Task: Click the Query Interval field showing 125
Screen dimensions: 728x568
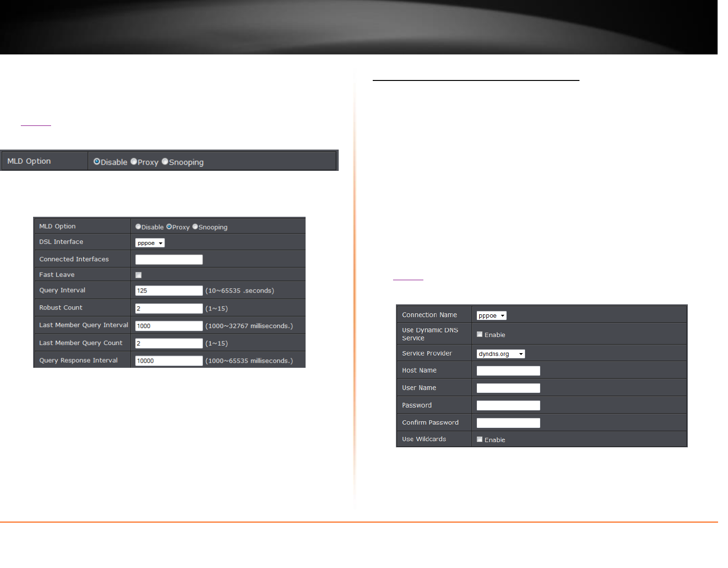Action: 169,291
